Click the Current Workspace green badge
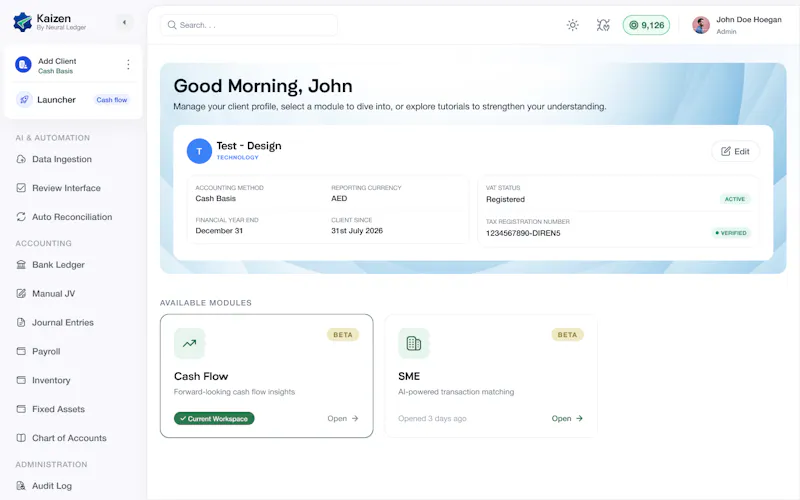This screenshot has height=500, width=800. click(x=214, y=418)
